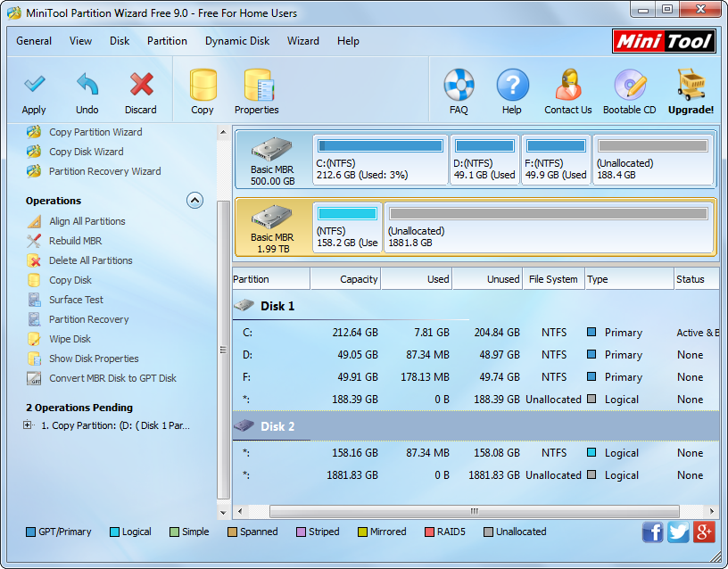728x569 pixels.
Task: Open MiniTool Twitter page icon
Action: click(678, 532)
